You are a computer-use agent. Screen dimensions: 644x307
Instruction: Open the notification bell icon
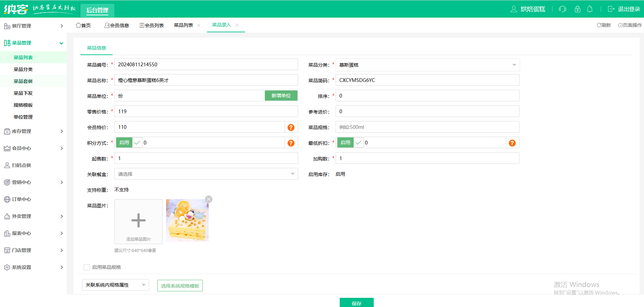pos(590,9)
